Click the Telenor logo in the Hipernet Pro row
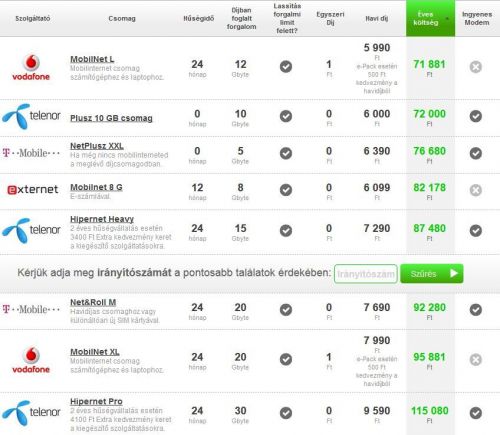Screen dimensions: 500x435 coord(31,413)
